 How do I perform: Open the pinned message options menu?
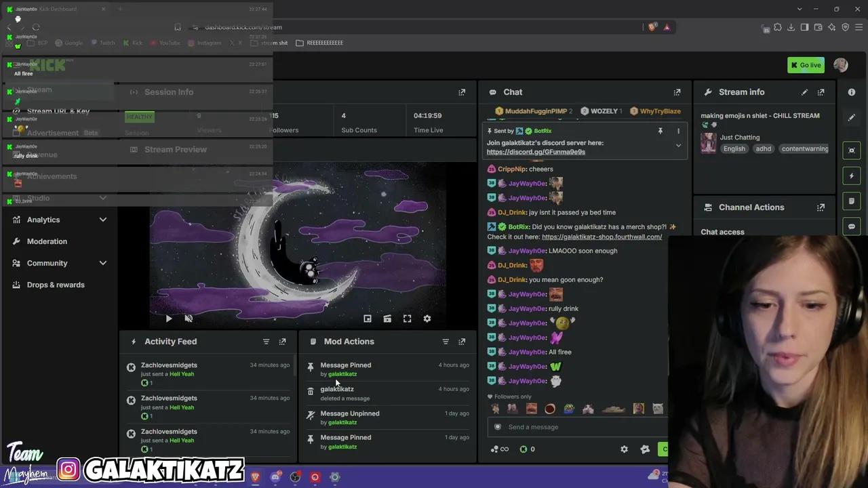[678, 131]
